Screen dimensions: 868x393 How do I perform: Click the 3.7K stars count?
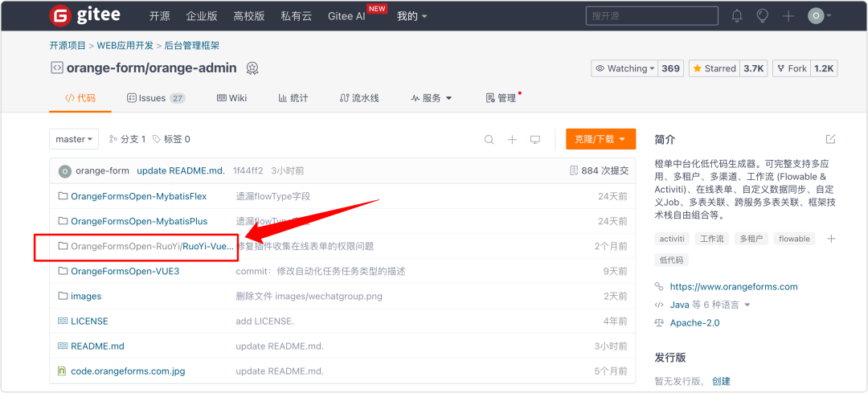click(753, 68)
